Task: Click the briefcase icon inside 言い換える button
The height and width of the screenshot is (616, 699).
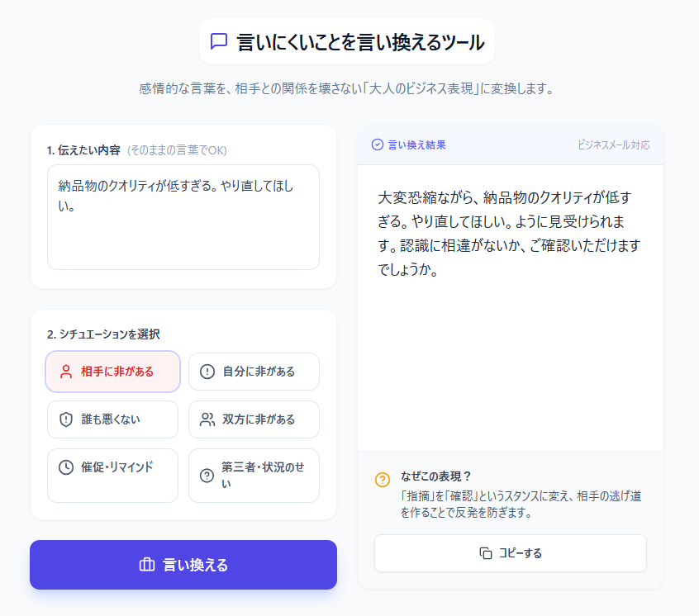Action: pos(148,565)
